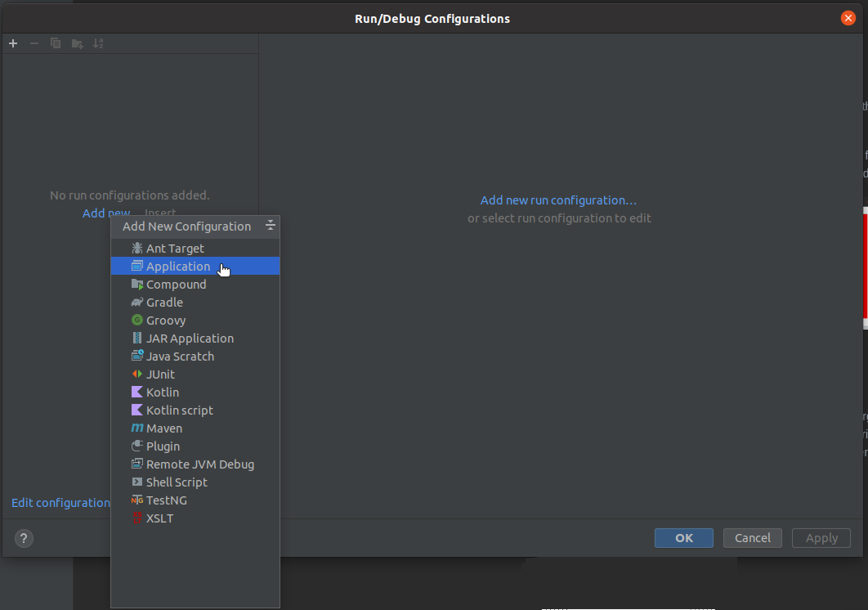Select Shell Script entry
868x610 pixels.
195,482
